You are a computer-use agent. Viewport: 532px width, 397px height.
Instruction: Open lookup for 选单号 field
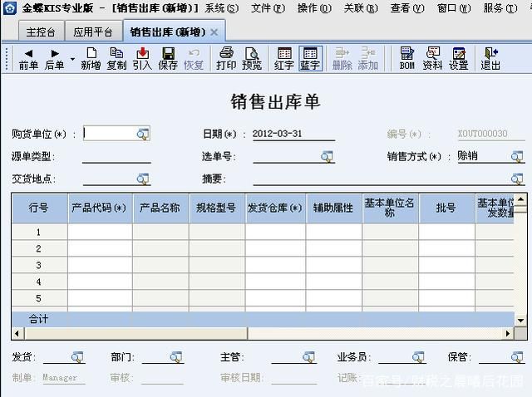tap(327, 157)
